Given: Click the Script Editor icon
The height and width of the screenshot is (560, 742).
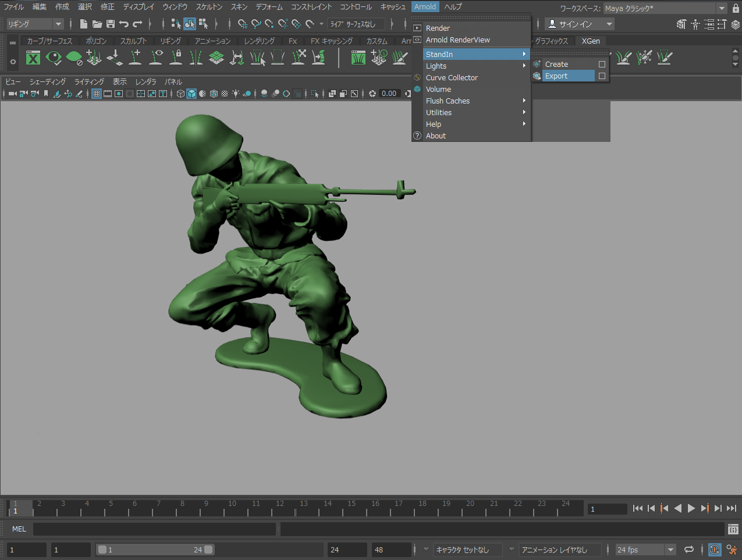Looking at the screenshot, I should (733, 529).
